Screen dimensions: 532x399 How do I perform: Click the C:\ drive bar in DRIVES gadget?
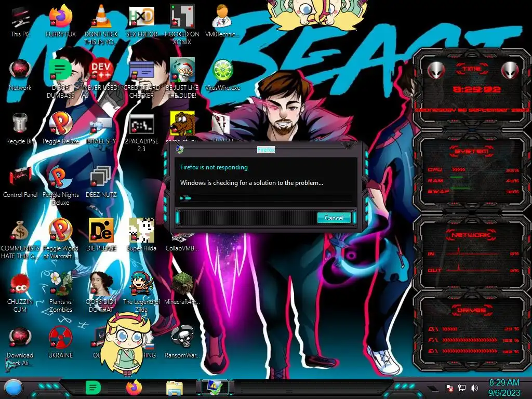[450, 329]
